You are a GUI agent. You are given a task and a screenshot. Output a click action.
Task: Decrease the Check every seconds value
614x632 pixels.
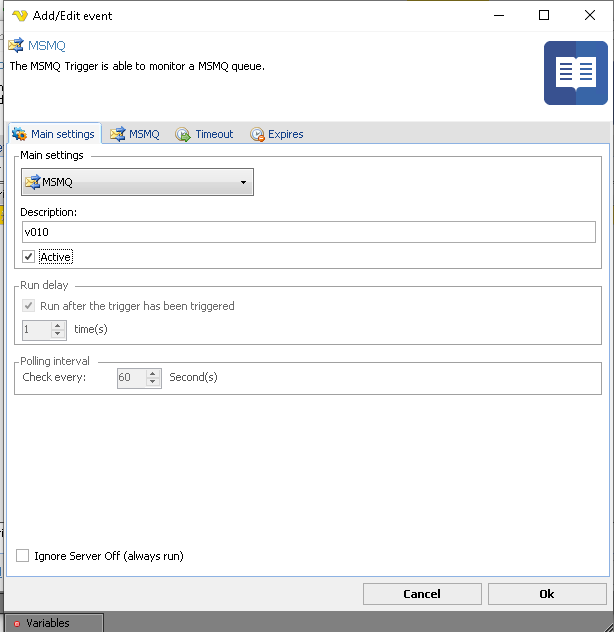coord(153,382)
